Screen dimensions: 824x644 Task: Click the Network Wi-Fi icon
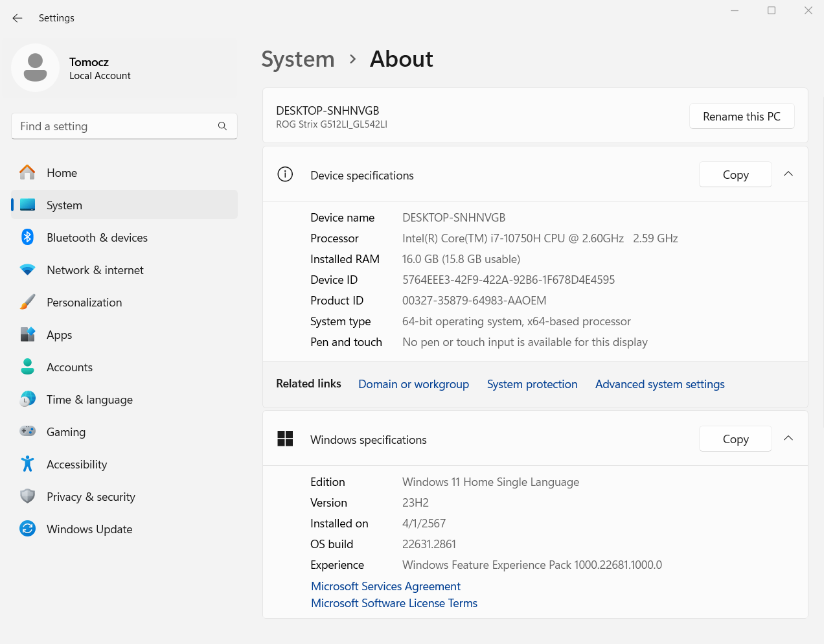(27, 270)
